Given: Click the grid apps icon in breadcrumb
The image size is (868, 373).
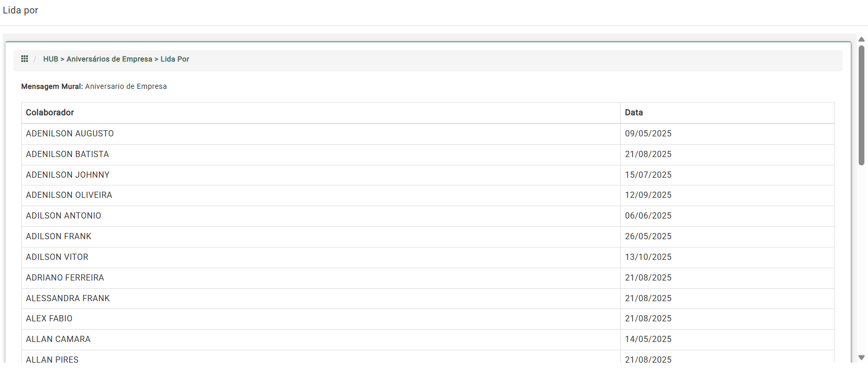Looking at the screenshot, I should click(x=24, y=59).
